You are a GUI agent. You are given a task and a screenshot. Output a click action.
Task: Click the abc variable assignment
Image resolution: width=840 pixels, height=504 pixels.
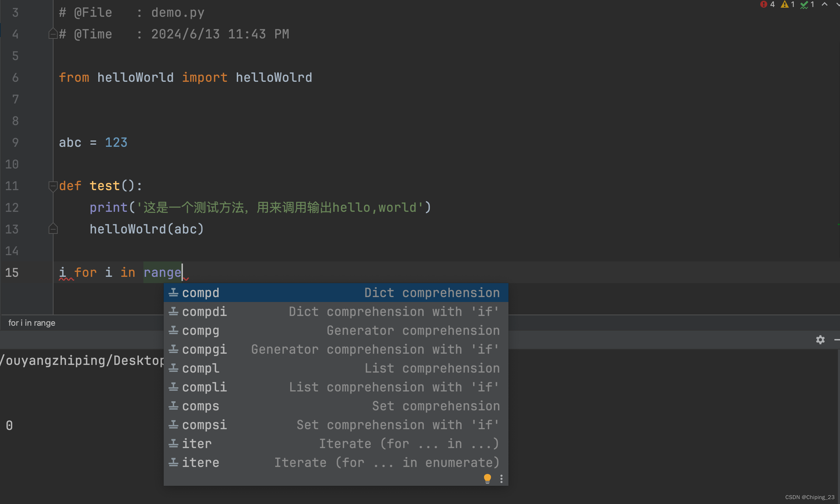(x=70, y=142)
